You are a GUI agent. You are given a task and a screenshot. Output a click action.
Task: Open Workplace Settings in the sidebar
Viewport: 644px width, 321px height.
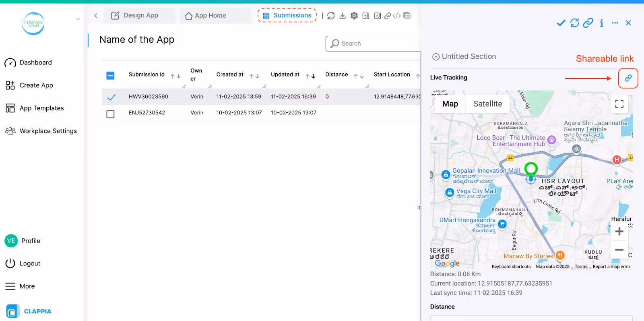click(x=41, y=131)
